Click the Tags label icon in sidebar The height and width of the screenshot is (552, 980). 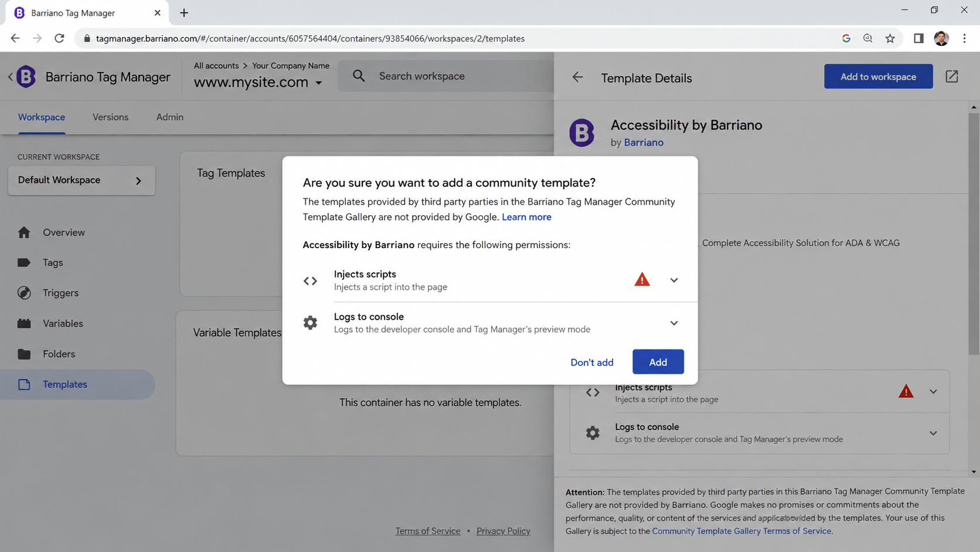(x=24, y=263)
